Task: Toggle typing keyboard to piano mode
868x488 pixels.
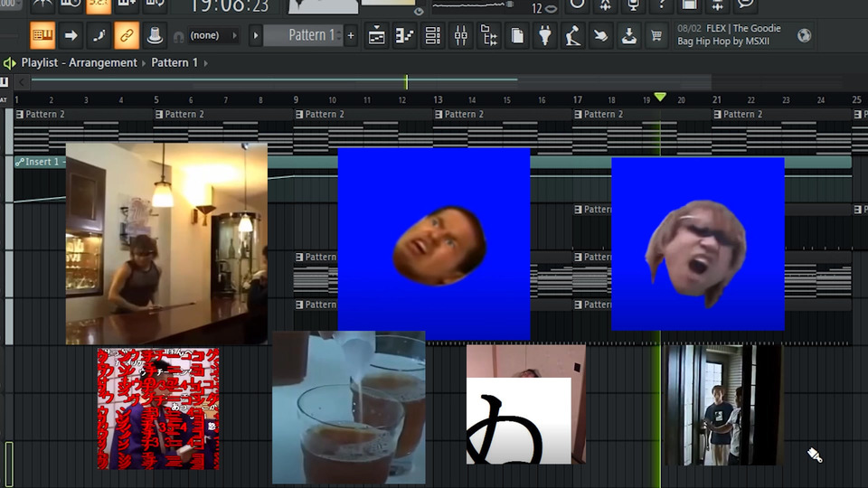Action: 42,36
